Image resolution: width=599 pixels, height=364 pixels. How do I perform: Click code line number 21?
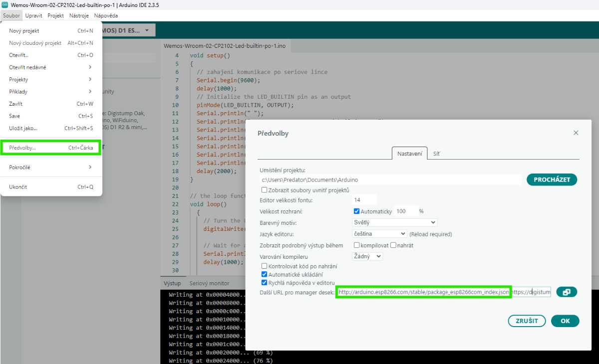click(x=175, y=196)
